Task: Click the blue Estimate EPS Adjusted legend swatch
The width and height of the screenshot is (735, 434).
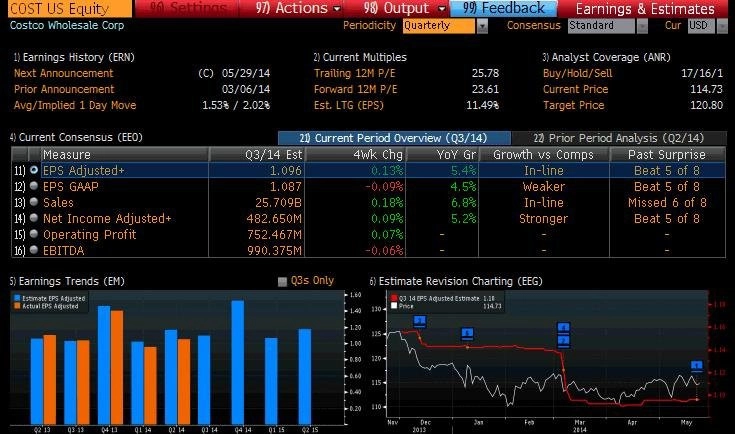Action: pos(17,298)
